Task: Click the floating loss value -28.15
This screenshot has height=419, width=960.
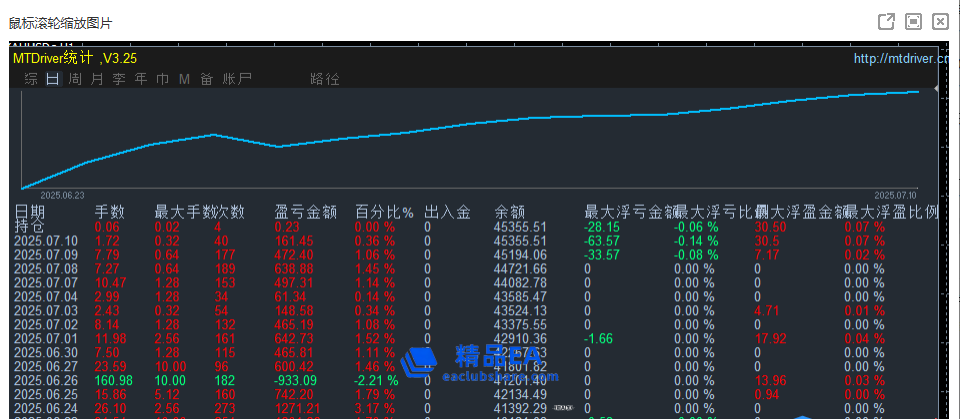Action: [x=604, y=227]
